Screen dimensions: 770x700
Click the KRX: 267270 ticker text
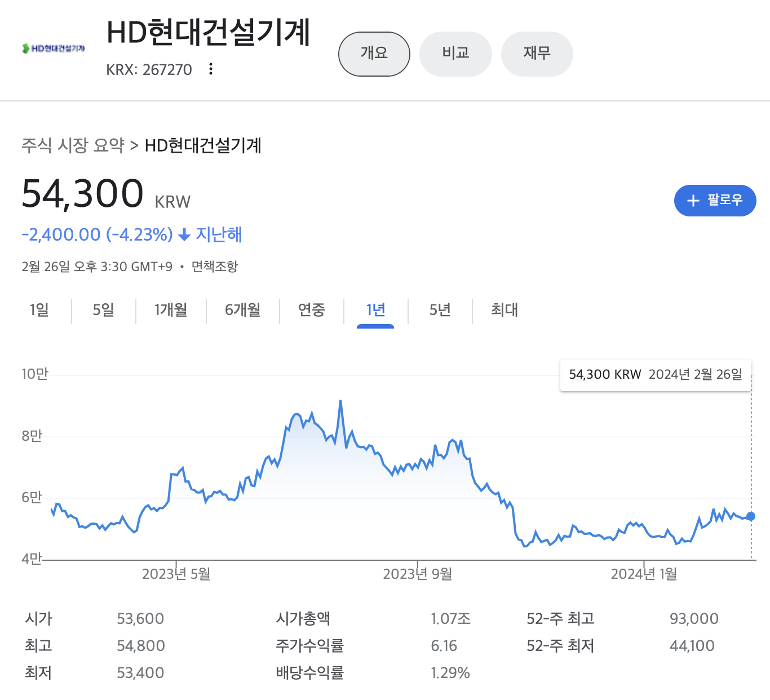149,70
